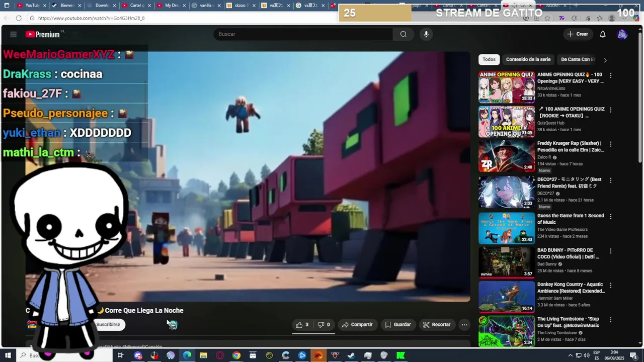This screenshot has width=644, height=362.
Task: Select the Todos filter chip
Action: click(489, 59)
